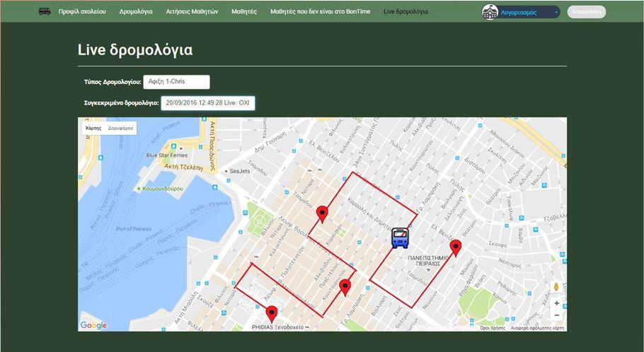Open Αναφορά σφάλματος χάρτη link

tap(537, 328)
